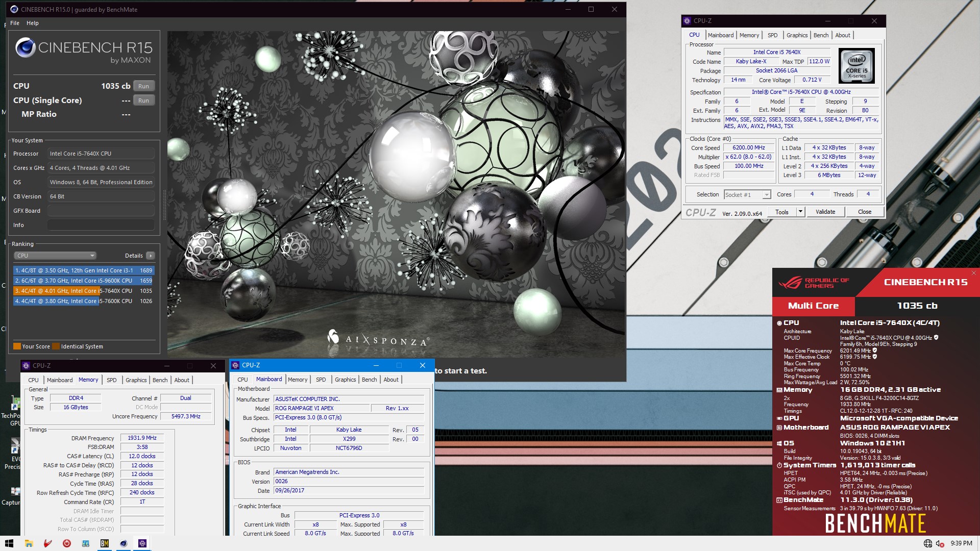Click the Info field in Your System
The height and width of the screenshot is (551, 980).
[101, 225]
